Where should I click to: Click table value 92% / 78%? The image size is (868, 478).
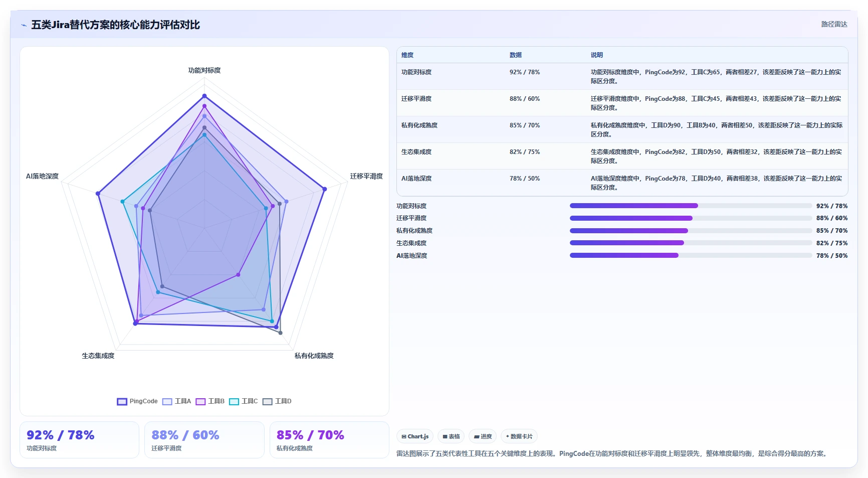click(x=525, y=72)
